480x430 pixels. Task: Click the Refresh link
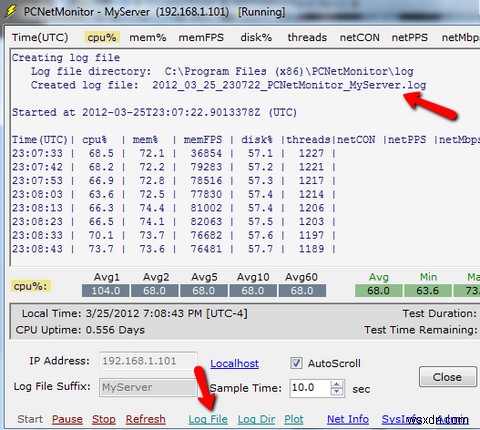tap(146, 419)
